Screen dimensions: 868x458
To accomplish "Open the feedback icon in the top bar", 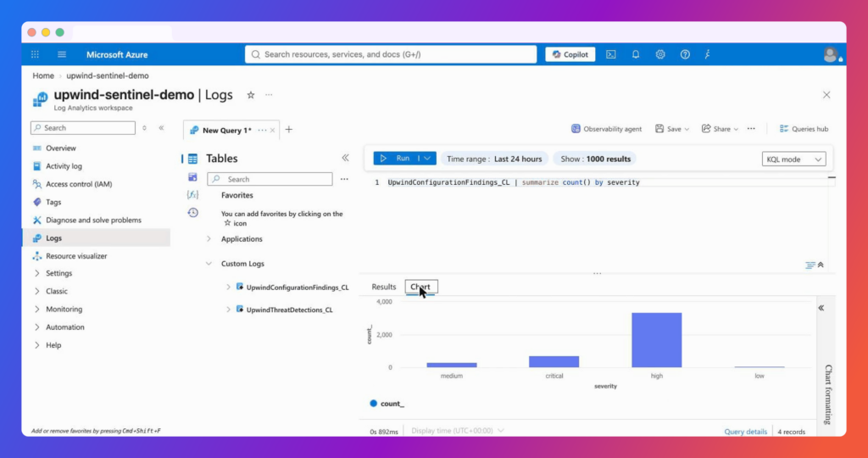I will tap(708, 54).
